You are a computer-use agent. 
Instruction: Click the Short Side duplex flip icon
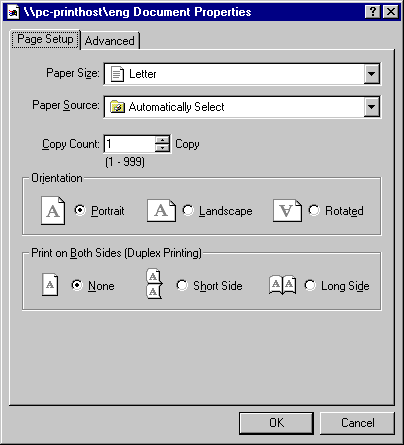pos(154,284)
